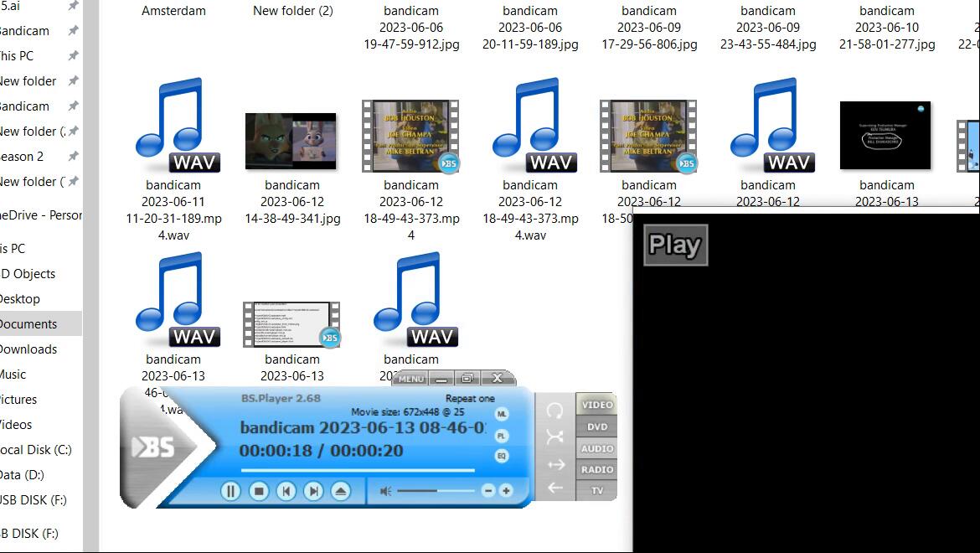The height and width of the screenshot is (553, 980).
Task: Decrease volume with the minus button
Action: [488, 491]
